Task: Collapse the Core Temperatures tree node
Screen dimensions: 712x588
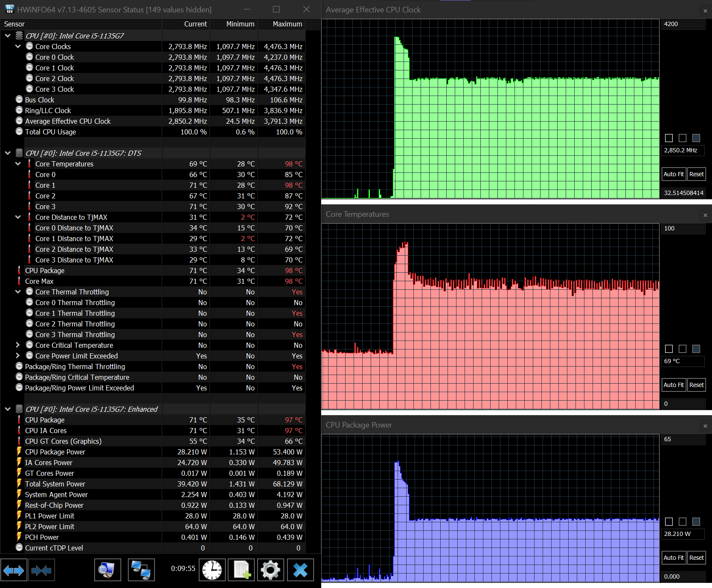Action: pos(18,164)
